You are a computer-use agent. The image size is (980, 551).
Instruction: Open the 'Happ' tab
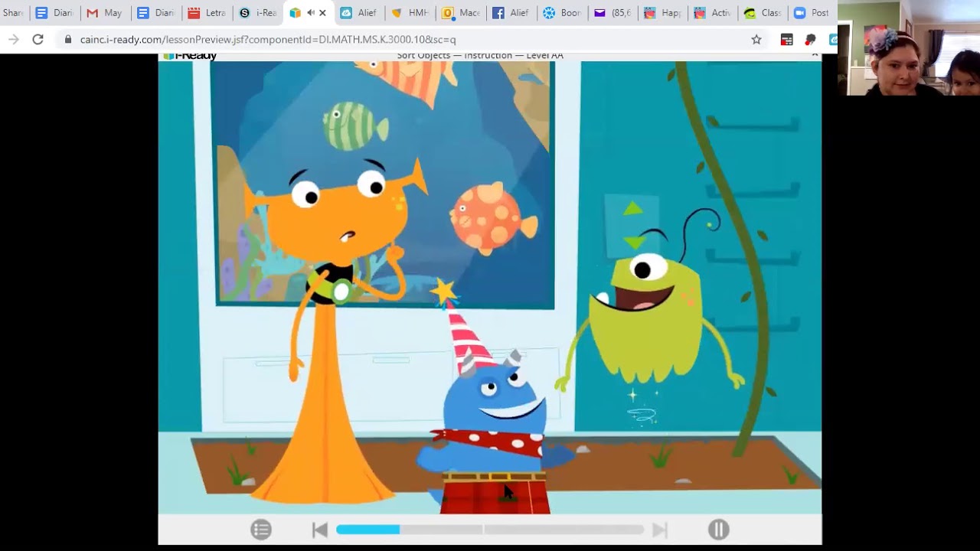[664, 13]
